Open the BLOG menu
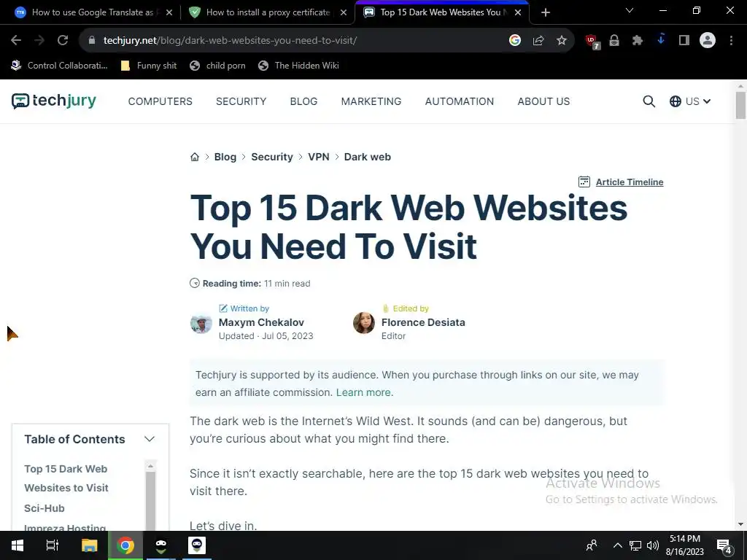The height and width of the screenshot is (560, 747). 303,101
